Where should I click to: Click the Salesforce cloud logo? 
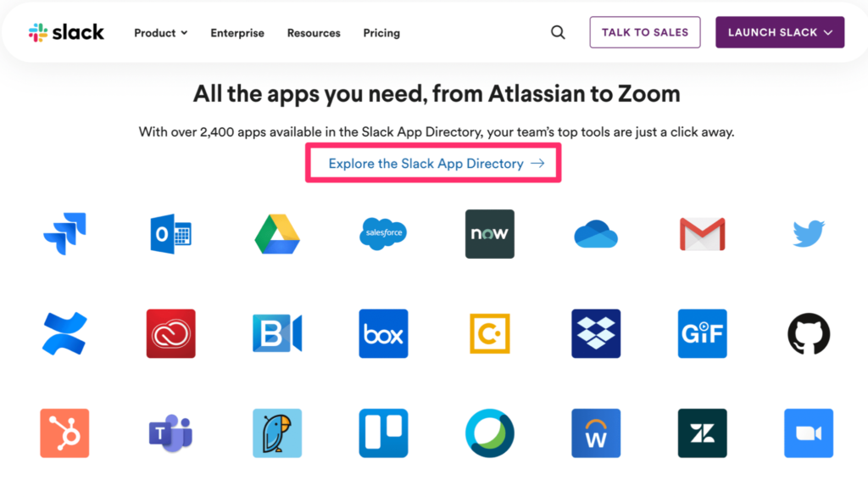click(383, 233)
